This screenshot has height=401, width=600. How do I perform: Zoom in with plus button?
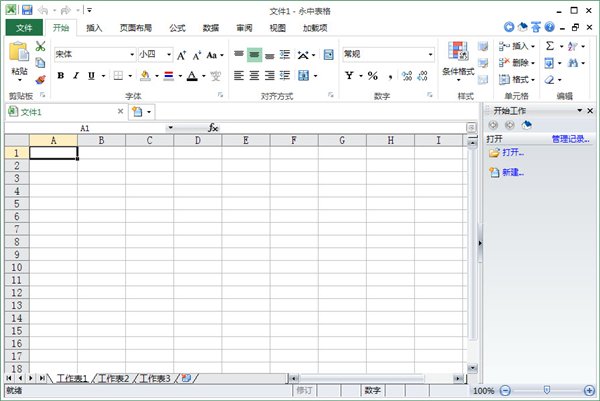[x=589, y=390]
